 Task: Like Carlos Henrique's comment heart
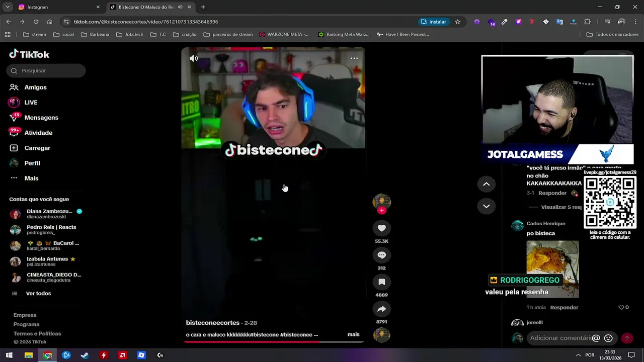click(x=621, y=307)
